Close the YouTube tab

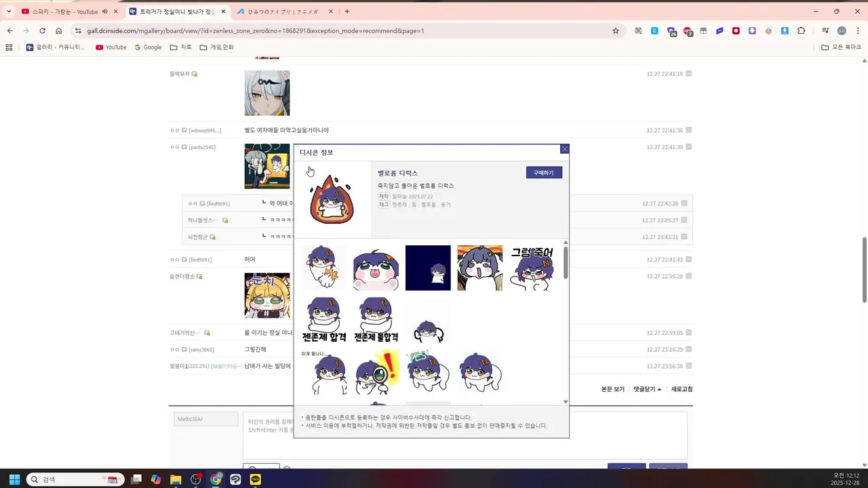[x=116, y=12]
